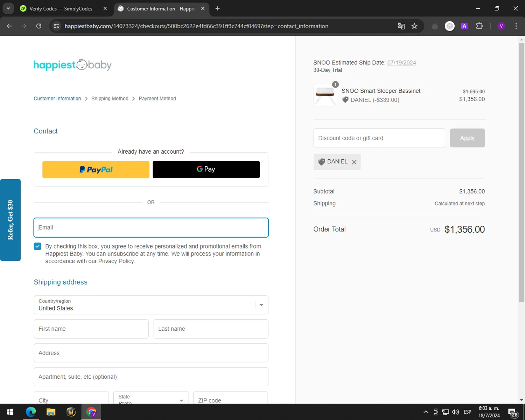Go to Shipping Method breadcrumb step
Screen dimensions: 525x420
tap(110, 99)
